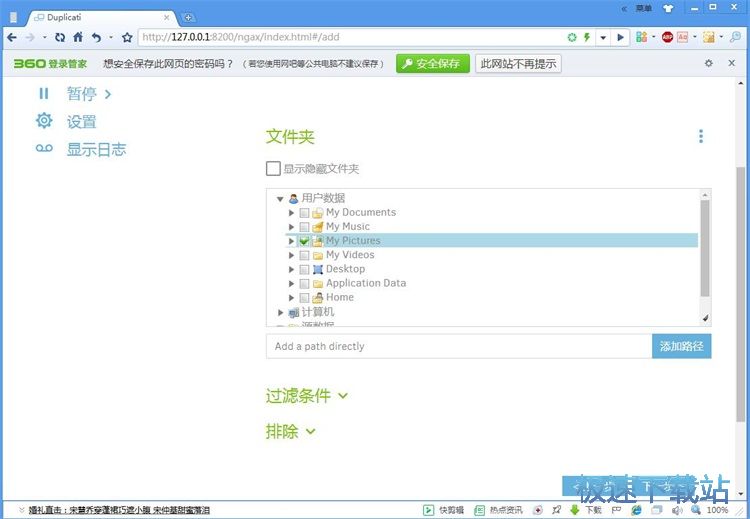
Task: Click the green circular refresh icon in address bar
Action: tap(572, 37)
